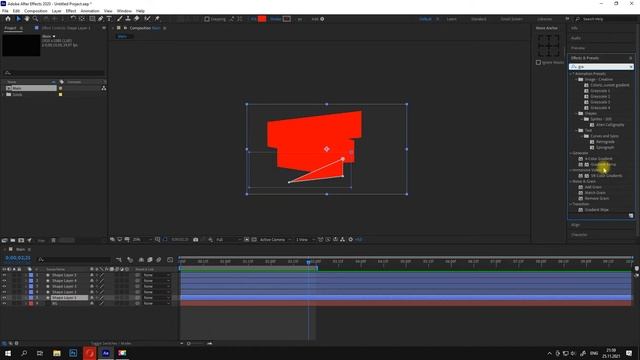Image resolution: width=640 pixels, height=360 pixels.
Task: Open After Effects from the Windows taskbar
Action: [106, 353]
